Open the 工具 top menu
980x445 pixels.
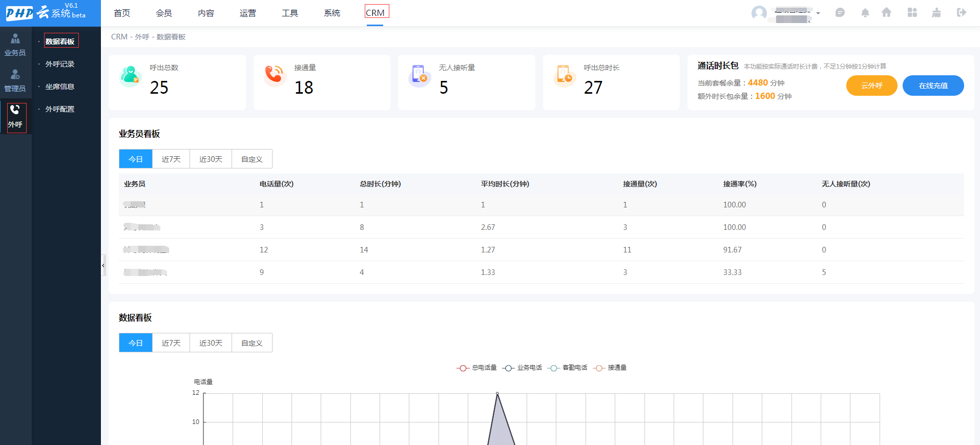(x=290, y=13)
